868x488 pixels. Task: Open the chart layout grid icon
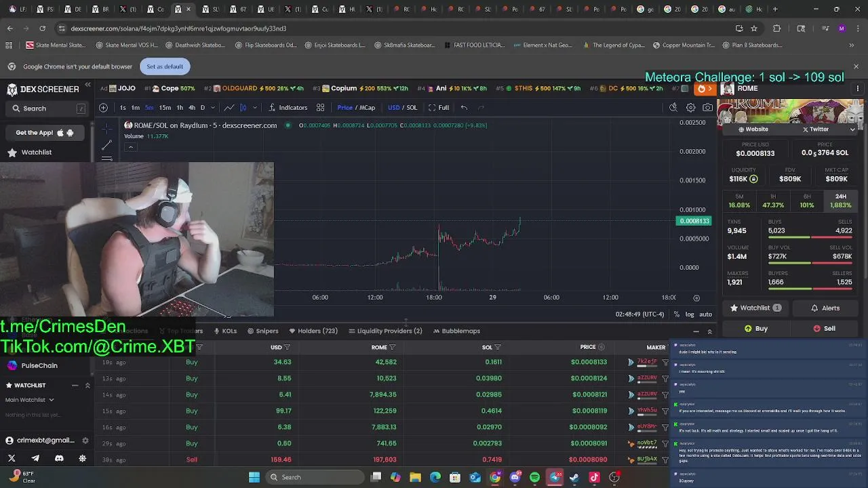pos(320,107)
